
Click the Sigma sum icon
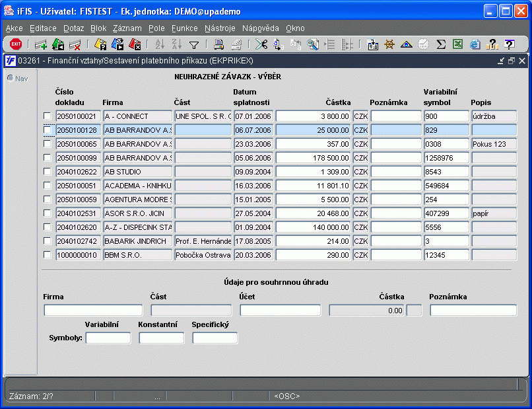pos(441,44)
